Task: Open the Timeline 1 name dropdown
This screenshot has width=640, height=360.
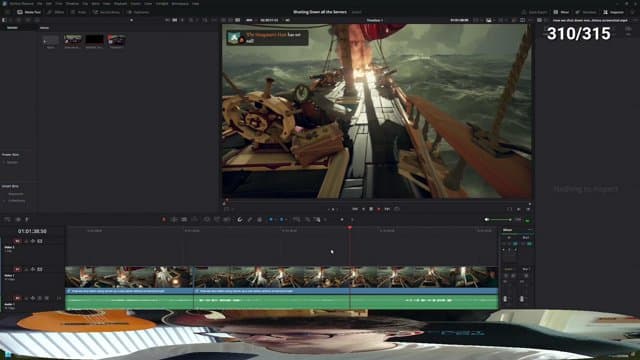Action: click(375, 20)
